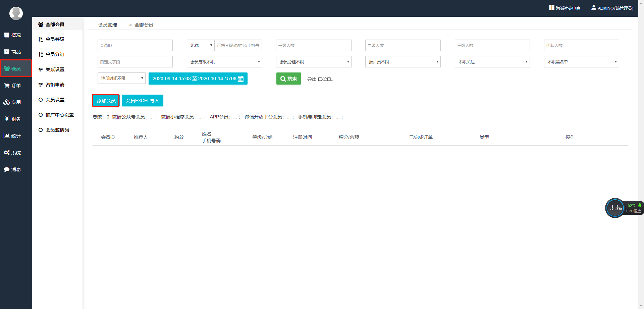Expand the 会员等级不限 dropdown
The width and height of the screenshot is (644, 309).
(224, 62)
